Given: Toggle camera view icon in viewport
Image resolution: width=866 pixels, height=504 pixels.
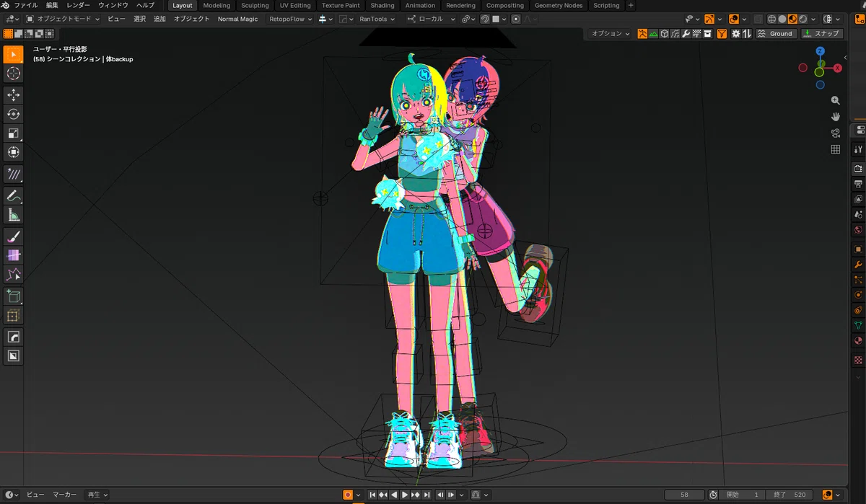Looking at the screenshot, I should 836,133.
